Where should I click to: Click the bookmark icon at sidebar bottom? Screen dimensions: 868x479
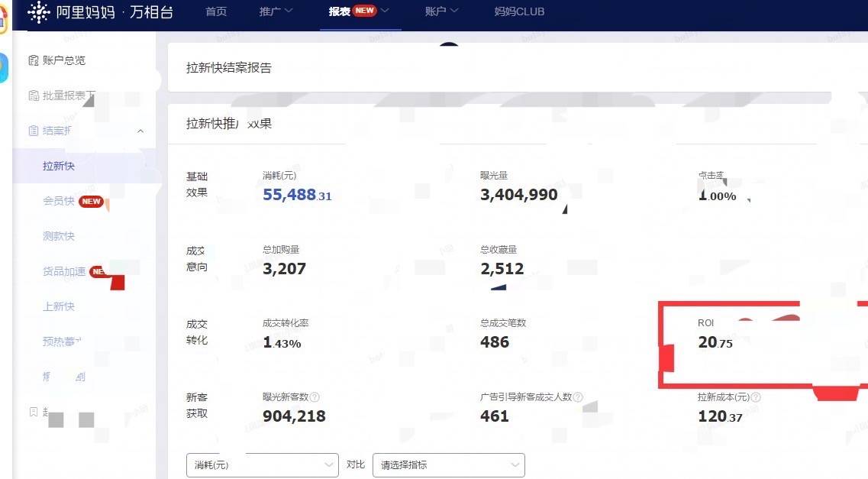pyautogui.click(x=33, y=412)
